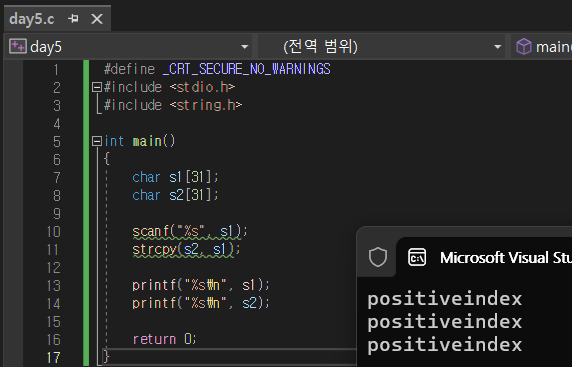
Task: Click the printf statement printing s1
Action: coord(201,285)
